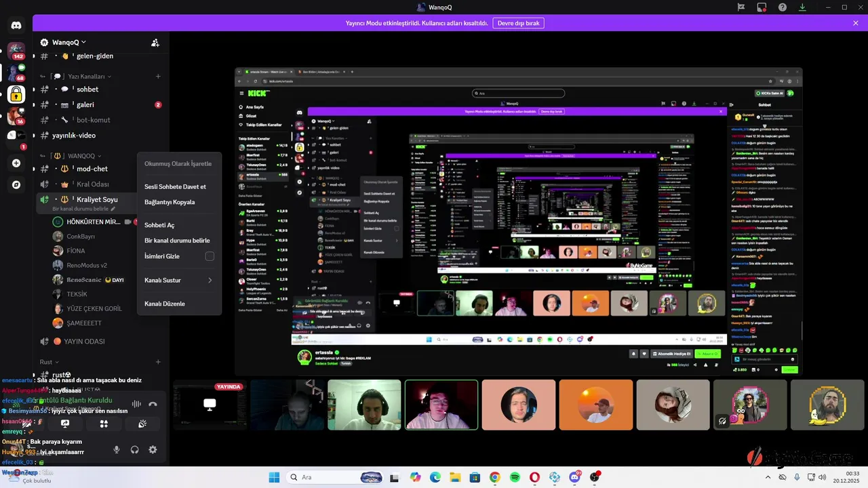Click green download update arrow icon
The image size is (868, 488).
point(803,7)
